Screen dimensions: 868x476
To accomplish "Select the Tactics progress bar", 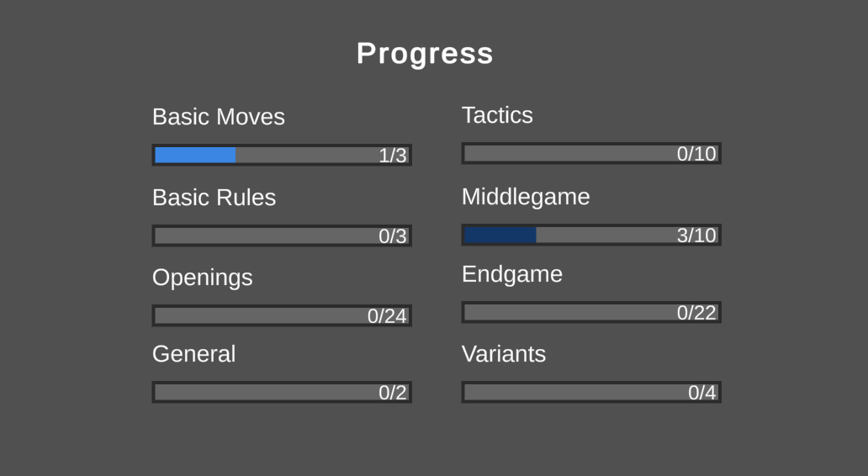I will click(x=591, y=153).
